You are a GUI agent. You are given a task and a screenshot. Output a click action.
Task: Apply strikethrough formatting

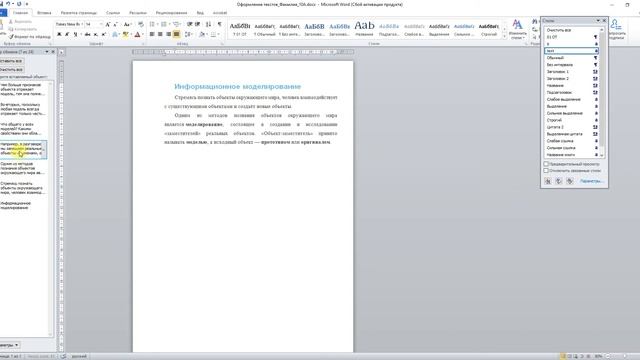(x=87, y=34)
